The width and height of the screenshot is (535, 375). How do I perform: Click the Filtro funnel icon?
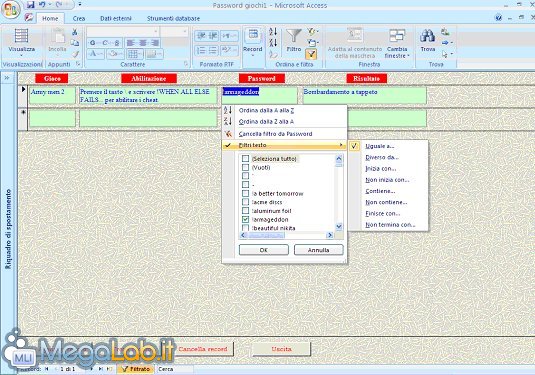(x=294, y=36)
